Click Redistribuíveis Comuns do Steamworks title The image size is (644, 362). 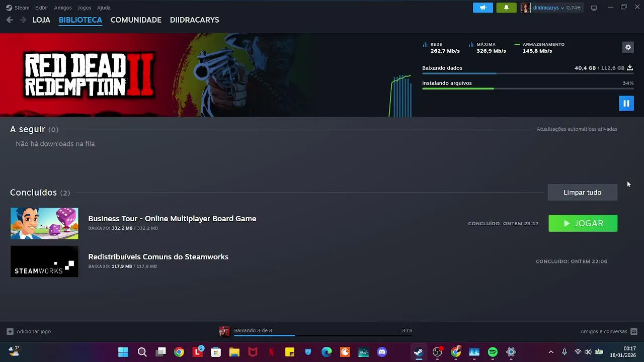pyautogui.click(x=158, y=257)
